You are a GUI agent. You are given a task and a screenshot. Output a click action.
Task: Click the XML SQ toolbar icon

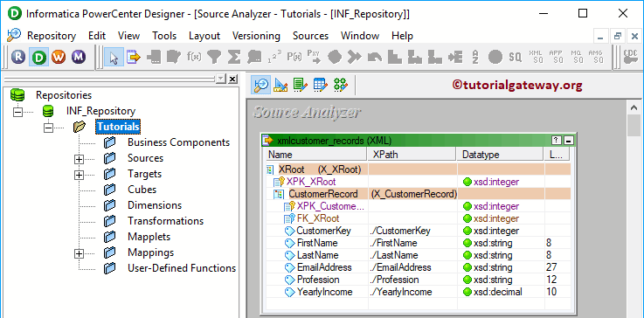coord(536,57)
